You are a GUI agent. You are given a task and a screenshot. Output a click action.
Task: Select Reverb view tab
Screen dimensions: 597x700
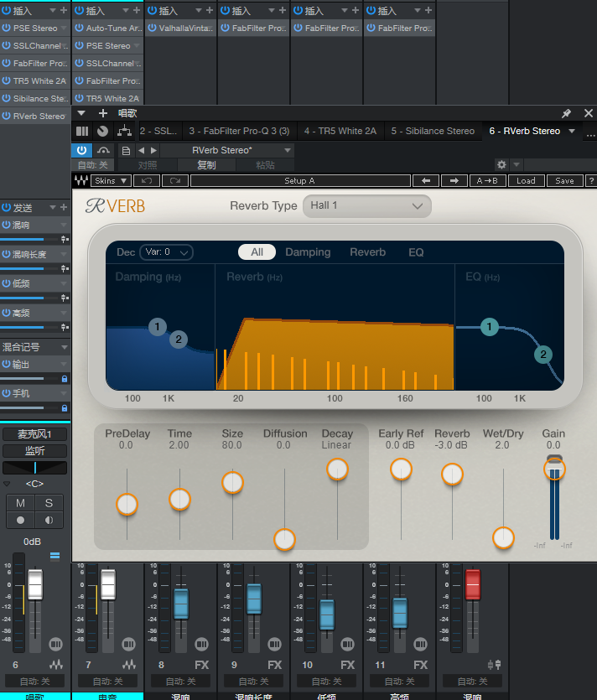(x=367, y=252)
